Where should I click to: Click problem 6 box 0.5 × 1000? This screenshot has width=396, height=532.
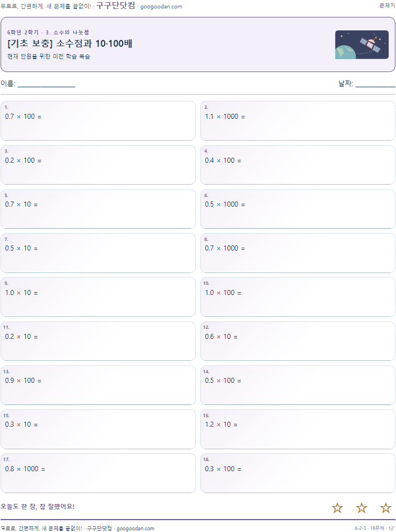(x=298, y=209)
